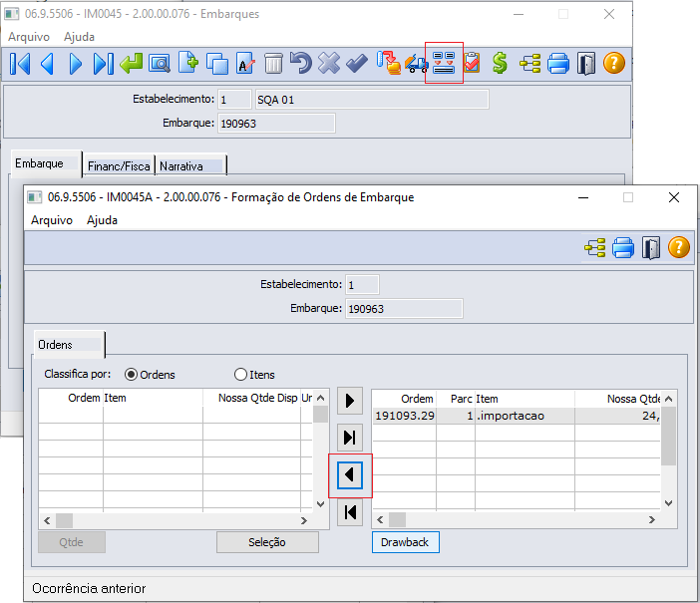Select order row 191093.29

pos(517,416)
